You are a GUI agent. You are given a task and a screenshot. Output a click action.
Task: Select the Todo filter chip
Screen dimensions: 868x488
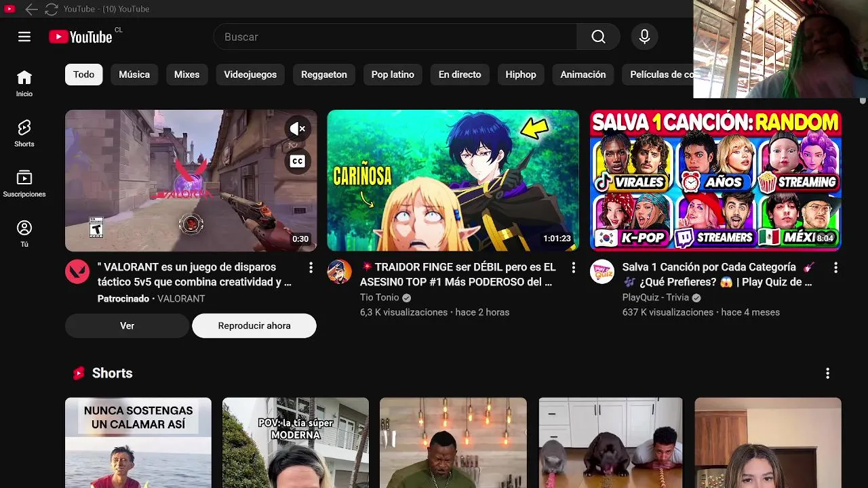pos(83,75)
